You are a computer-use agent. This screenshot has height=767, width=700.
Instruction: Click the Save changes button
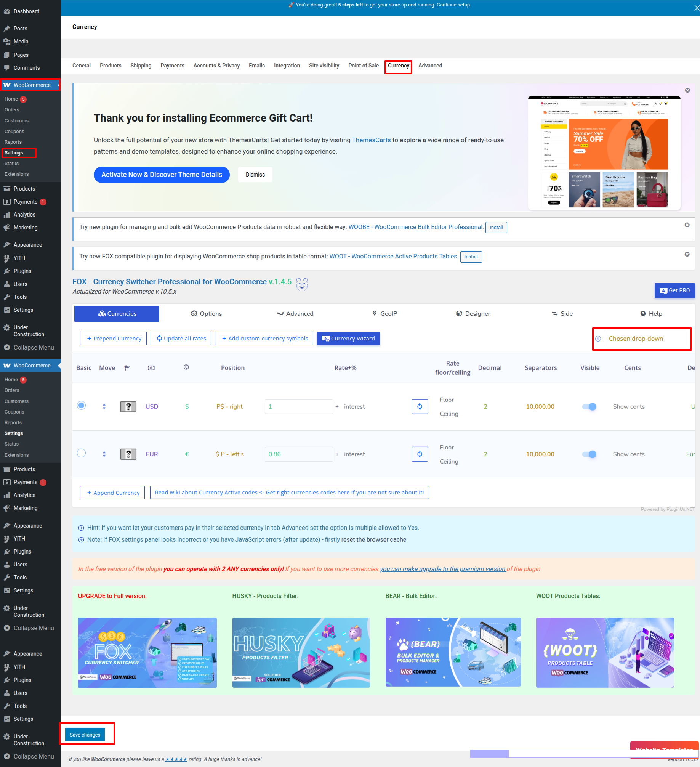[85, 735]
